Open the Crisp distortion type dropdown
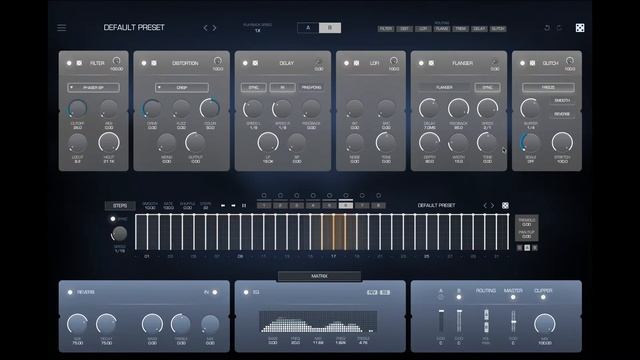Image resolution: width=640 pixels, height=360 pixels. [x=182, y=87]
